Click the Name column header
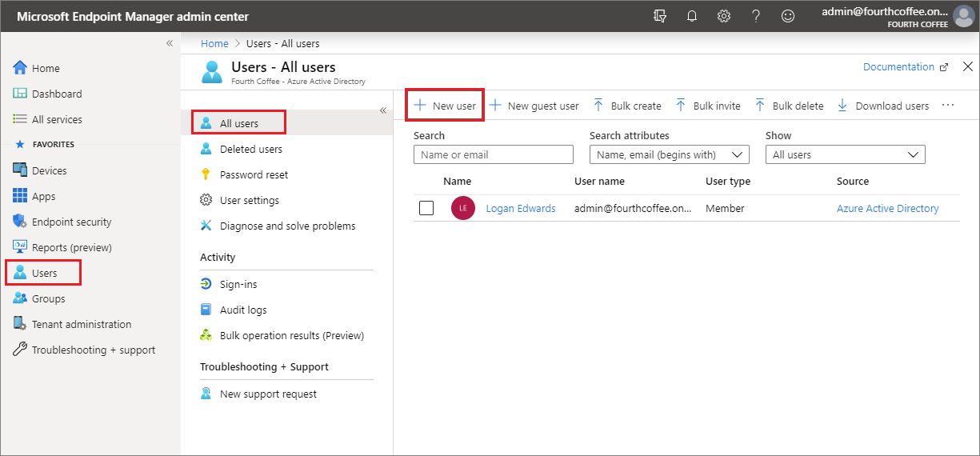 click(458, 182)
